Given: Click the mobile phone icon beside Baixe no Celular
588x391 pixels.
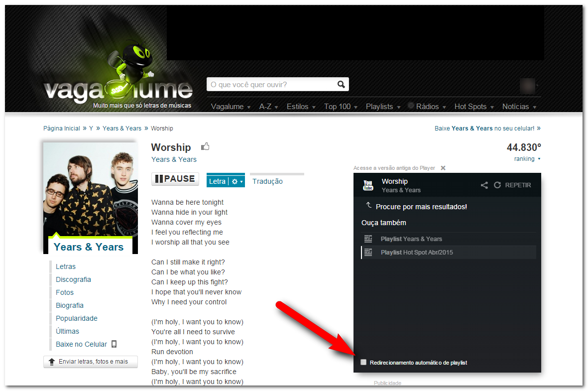Looking at the screenshot, I should [x=115, y=344].
